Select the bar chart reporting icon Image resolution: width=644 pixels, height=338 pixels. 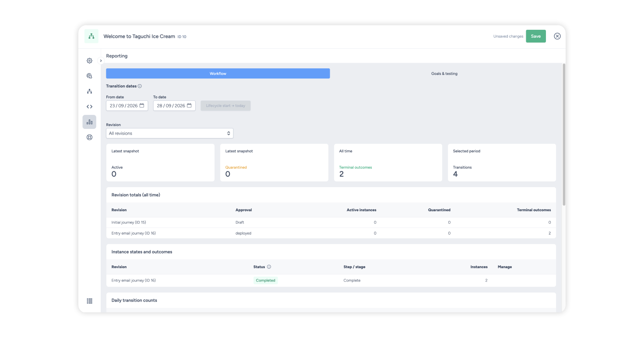89,122
